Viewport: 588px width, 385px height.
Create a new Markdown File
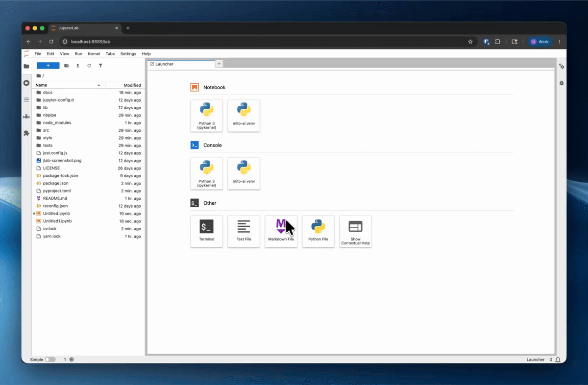(x=281, y=231)
